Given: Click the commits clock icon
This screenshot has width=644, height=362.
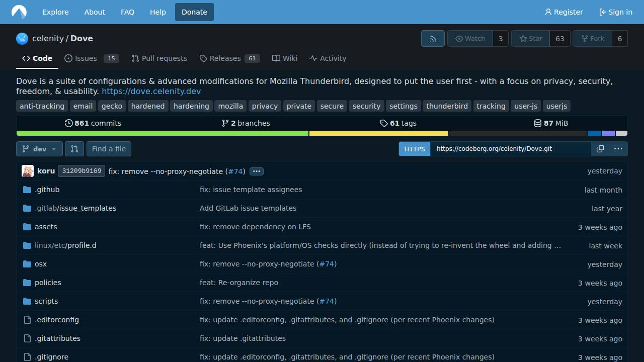Looking at the screenshot, I should pos(69,123).
